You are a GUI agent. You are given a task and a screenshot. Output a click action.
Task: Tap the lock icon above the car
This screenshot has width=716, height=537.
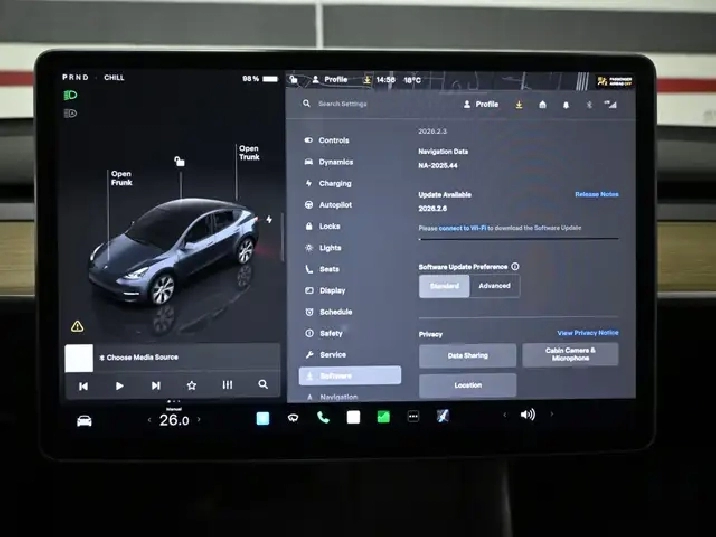pos(179,161)
